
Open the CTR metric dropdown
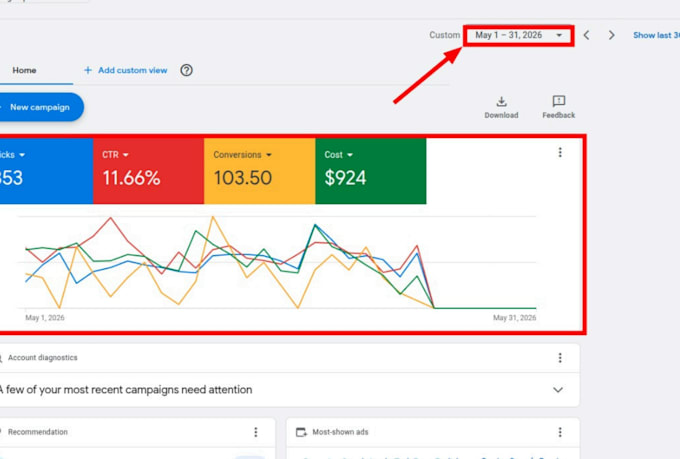pos(115,155)
